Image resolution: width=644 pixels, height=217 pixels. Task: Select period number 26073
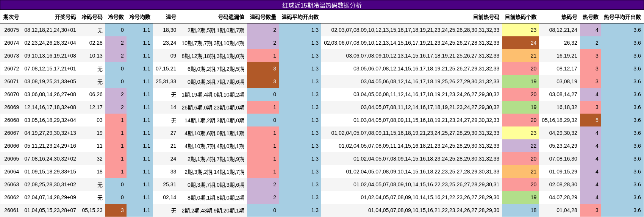click(11, 56)
